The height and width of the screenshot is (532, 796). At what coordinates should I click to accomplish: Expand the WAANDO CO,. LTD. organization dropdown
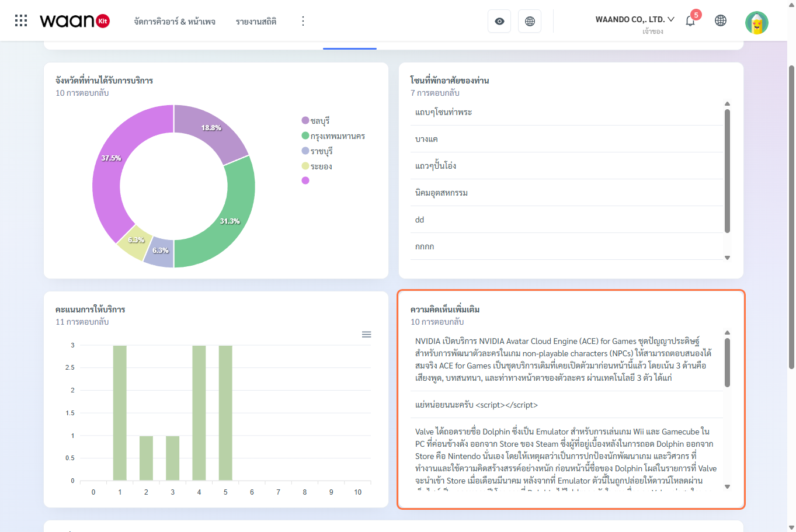click(635, 19)
